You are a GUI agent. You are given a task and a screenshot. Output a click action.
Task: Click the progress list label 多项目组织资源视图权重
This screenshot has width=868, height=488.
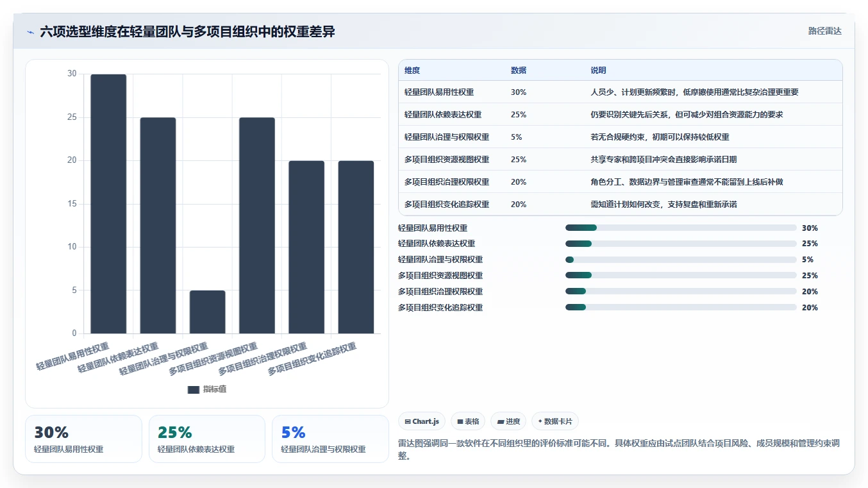point(440,276)
